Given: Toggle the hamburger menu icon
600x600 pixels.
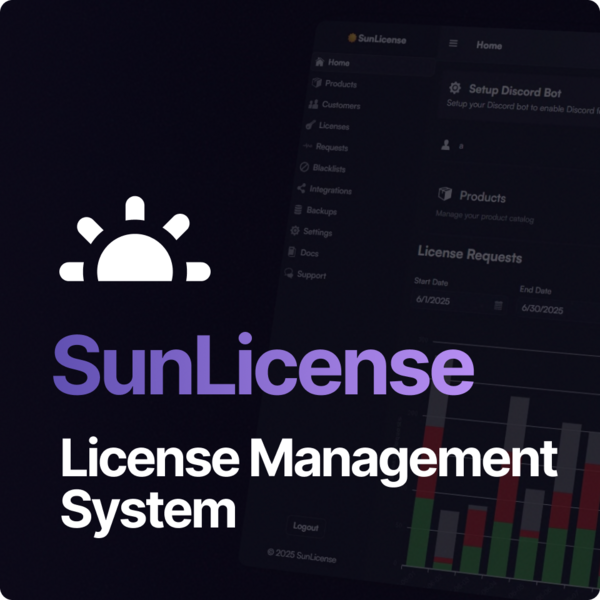Looking at the screenshot, I should click(453, 43).
